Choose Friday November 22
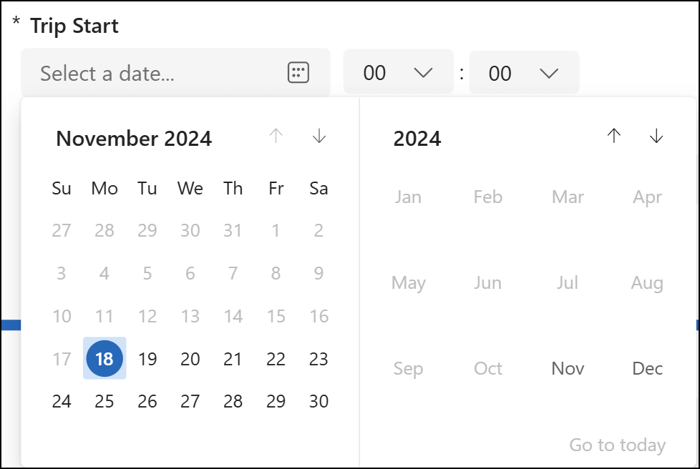Viewport: 700px width, 469px height. point(276,359)
